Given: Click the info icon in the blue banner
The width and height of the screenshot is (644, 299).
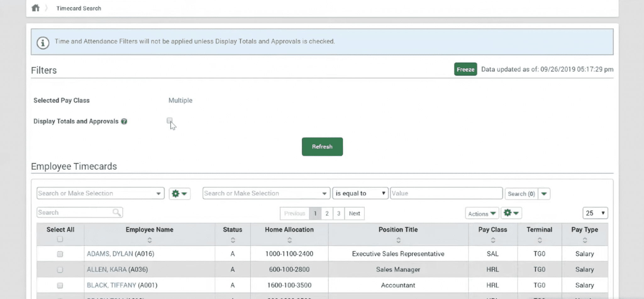Looking at the screenshot, I should pyautogui.click(x=43, y=42).
